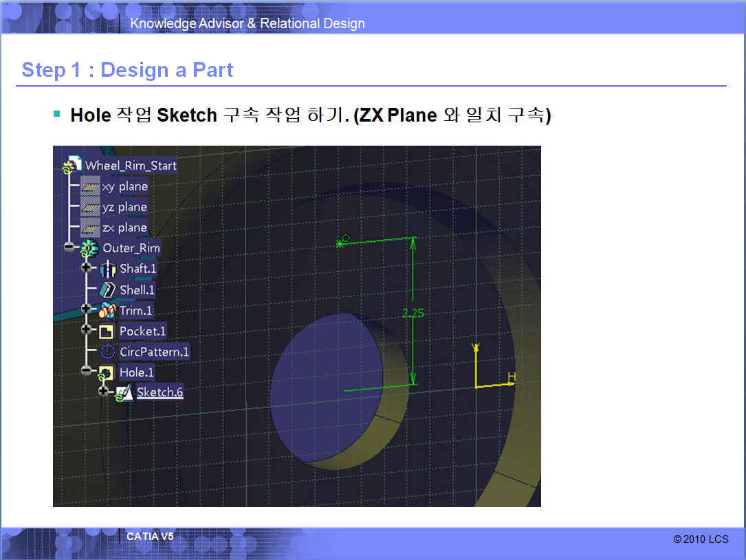Select the CircPattern.1 circular pattern icon

[x=108, y=352]
